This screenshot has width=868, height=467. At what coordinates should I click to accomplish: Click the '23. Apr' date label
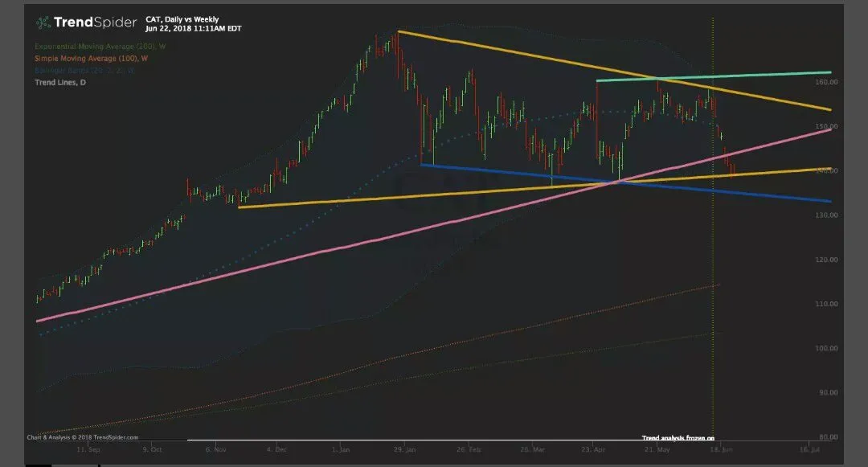tap(593, 449)
